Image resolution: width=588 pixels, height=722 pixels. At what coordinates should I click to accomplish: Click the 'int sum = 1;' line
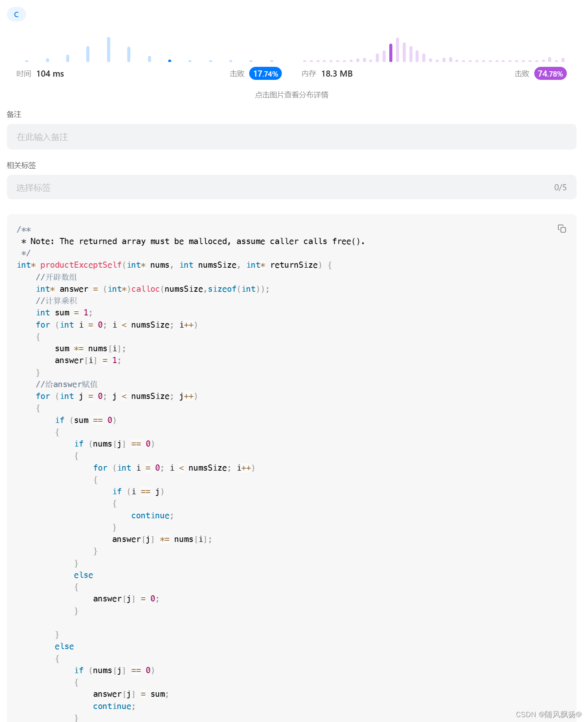point(64,313)
